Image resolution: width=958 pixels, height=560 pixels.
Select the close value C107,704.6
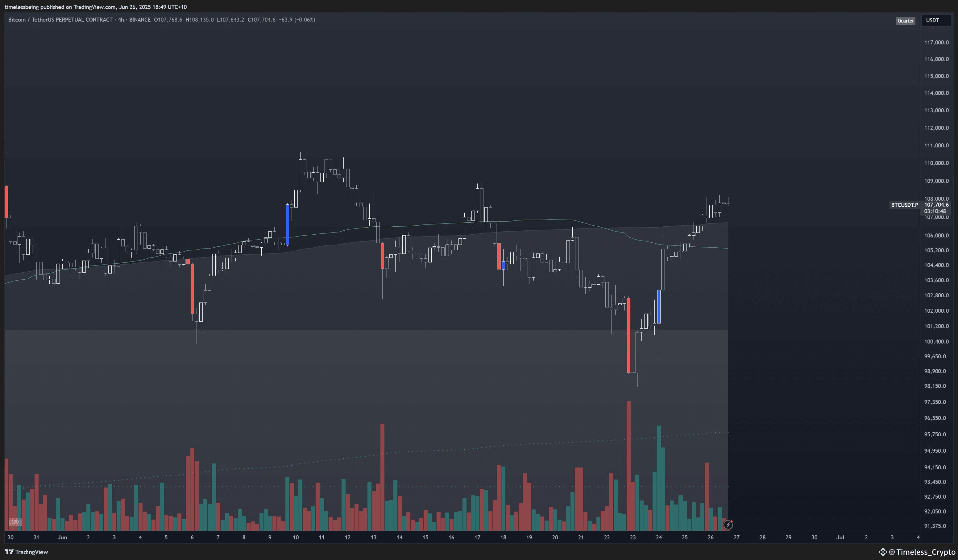click(262, 20)
